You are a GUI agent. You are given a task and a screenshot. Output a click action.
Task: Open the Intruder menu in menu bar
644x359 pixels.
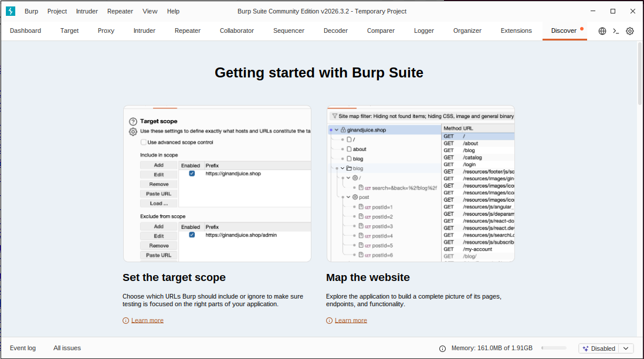87,11
